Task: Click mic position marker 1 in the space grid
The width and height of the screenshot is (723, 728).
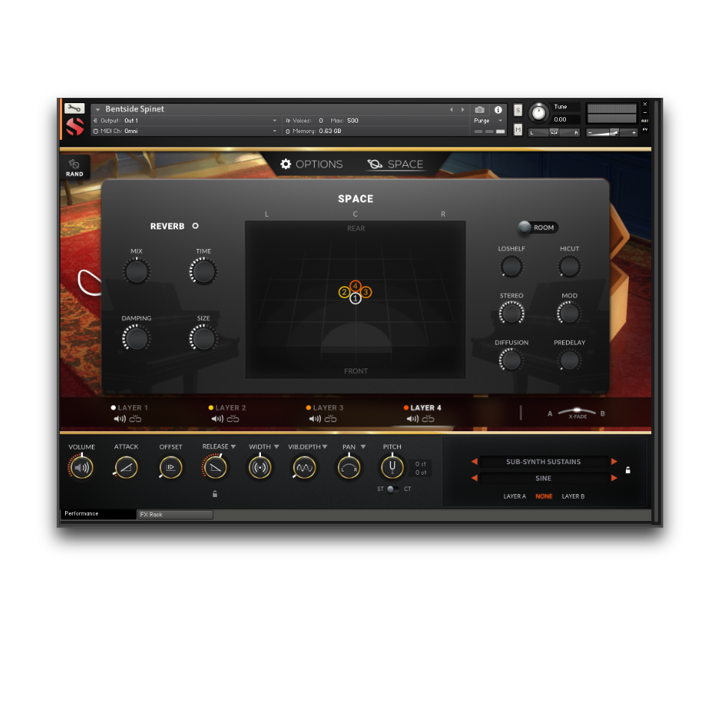Action: [x=355, y=297]
